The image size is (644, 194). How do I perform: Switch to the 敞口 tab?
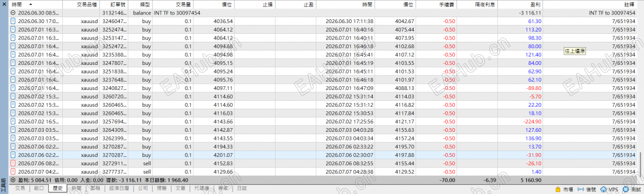[39, 189]
